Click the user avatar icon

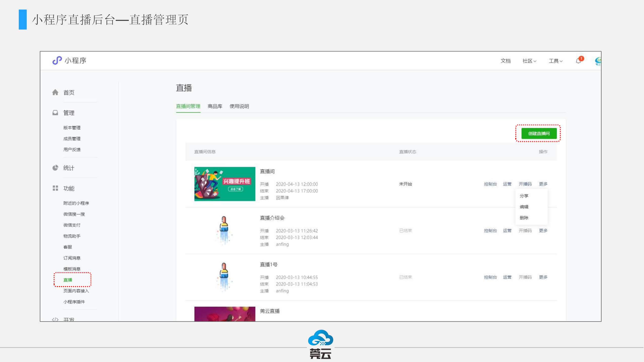(x=598, y=61)
